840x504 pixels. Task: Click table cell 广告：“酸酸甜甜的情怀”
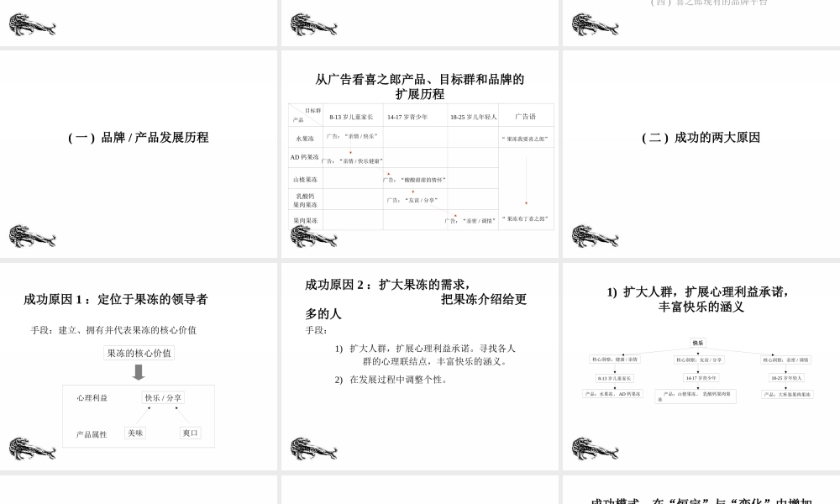pos(415,180)
